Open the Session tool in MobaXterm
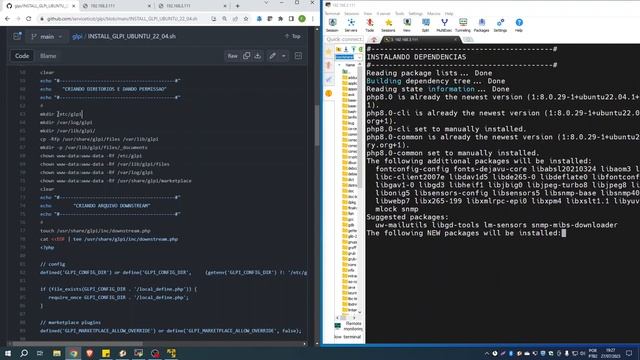 [332, 25]
